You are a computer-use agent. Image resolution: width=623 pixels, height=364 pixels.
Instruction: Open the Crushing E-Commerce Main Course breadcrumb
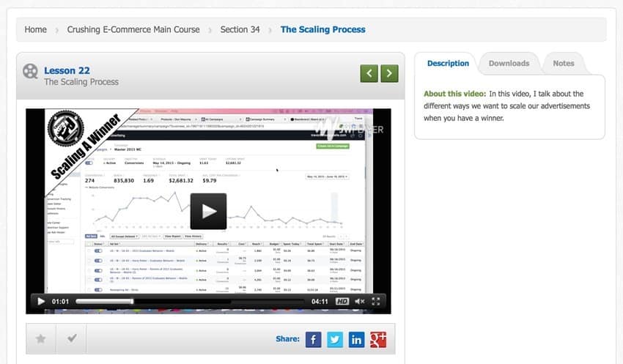click(133, 30)
